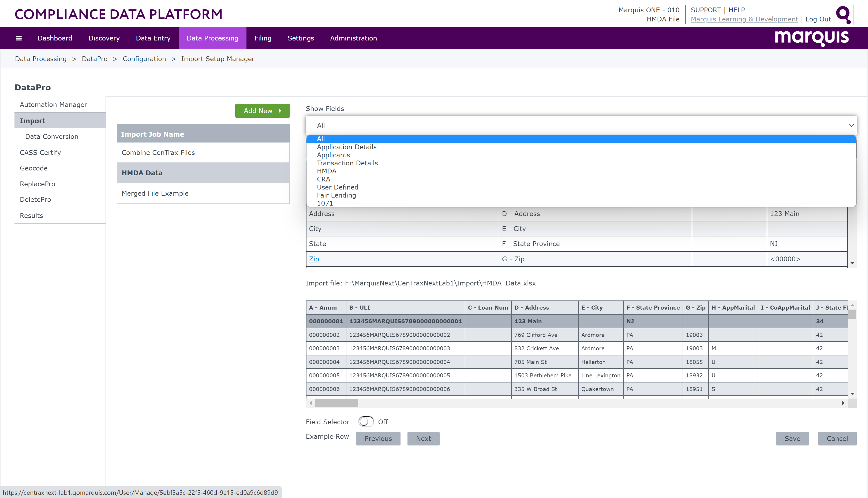
Task: Choose Fair Lending in the field category list
Action: [x=336, y=195]
